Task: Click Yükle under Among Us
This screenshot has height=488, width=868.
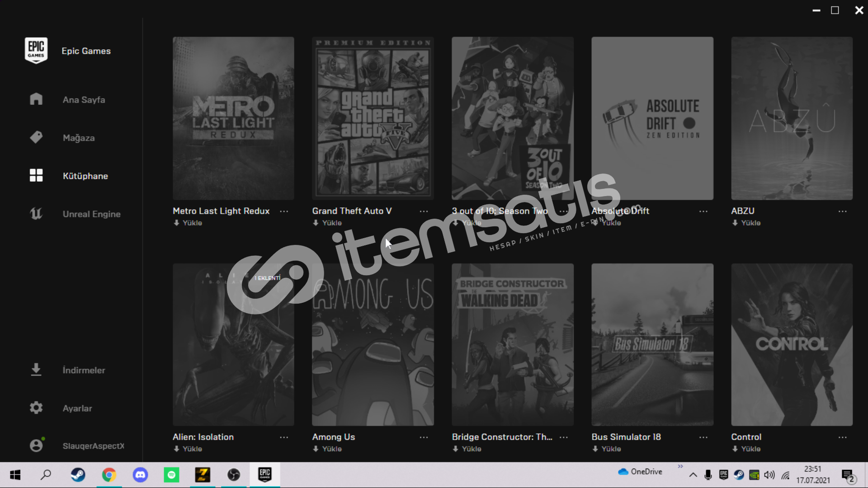Action: pyautogui.click(x=327, y=449)
